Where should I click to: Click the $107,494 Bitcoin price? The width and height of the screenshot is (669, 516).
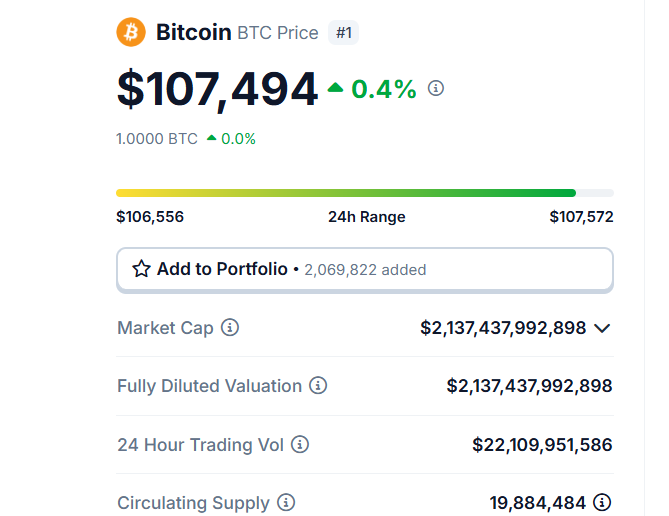217,89
